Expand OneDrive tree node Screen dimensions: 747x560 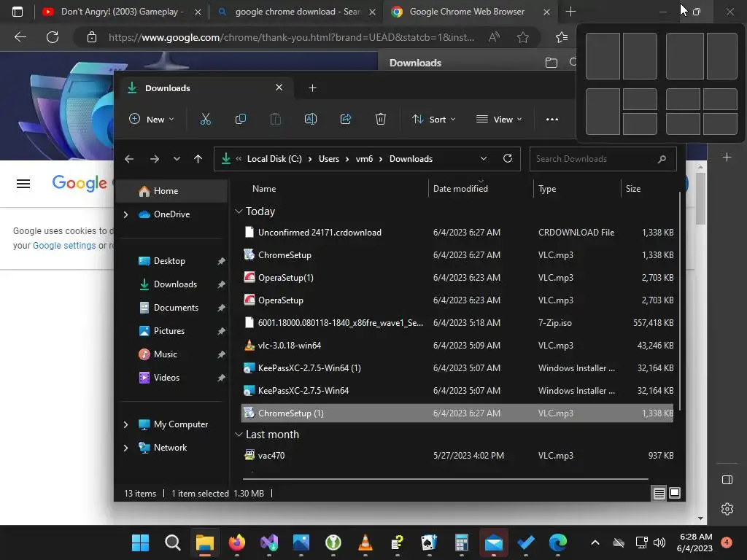pos(125,215)
